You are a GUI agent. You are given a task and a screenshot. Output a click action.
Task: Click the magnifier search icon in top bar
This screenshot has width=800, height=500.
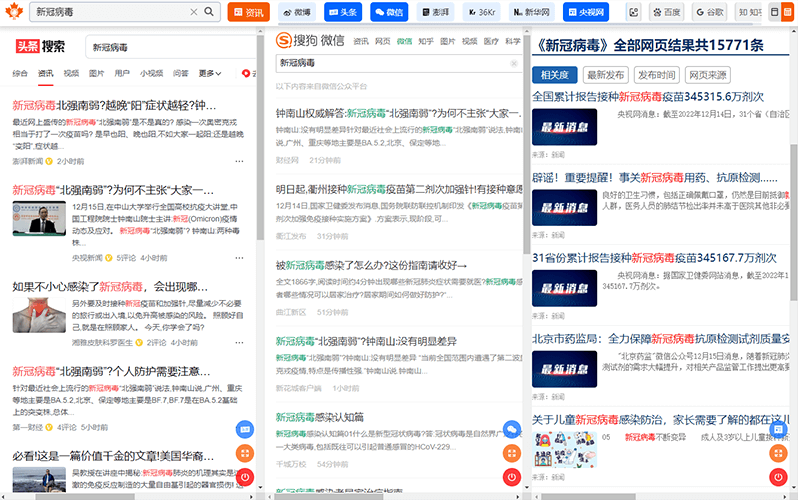point(209,11)
